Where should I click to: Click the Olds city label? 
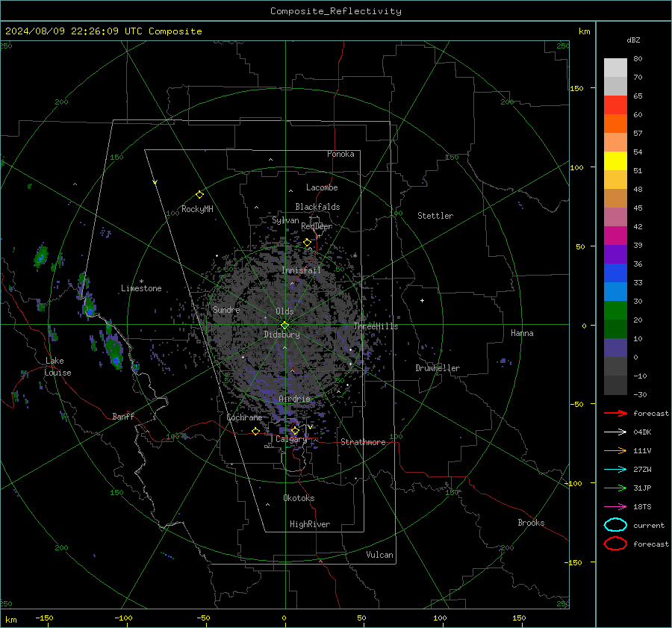284,311
